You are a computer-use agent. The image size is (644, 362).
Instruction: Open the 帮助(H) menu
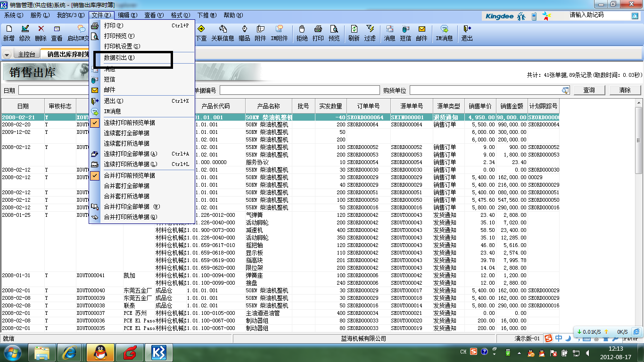click(x=233, y=15)
